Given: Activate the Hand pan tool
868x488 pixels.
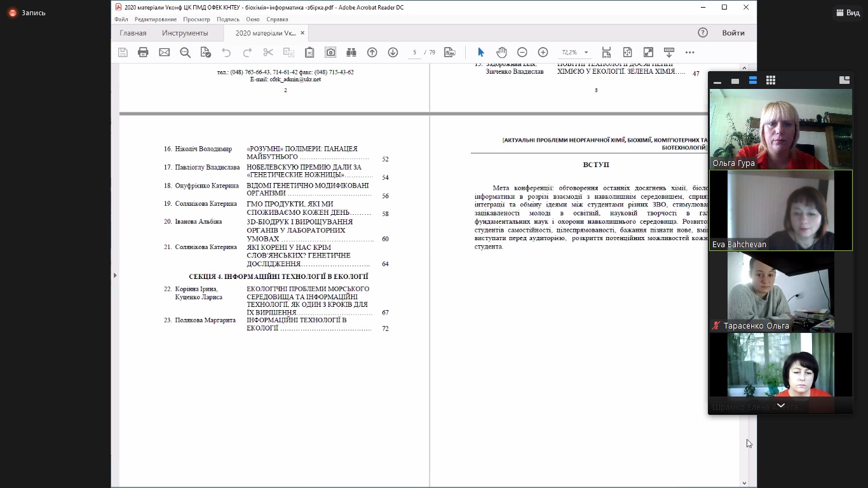Looking at the screenshot, I should (x=501, y=52).
